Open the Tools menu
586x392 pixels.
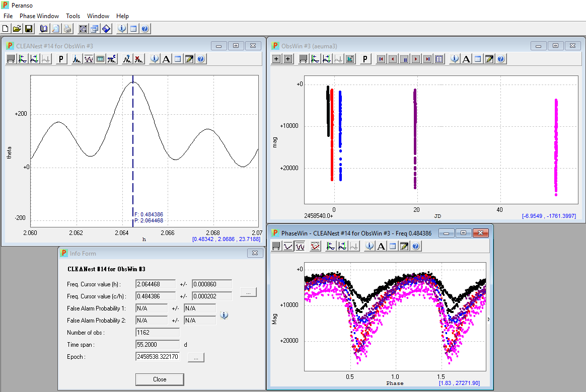73,16
